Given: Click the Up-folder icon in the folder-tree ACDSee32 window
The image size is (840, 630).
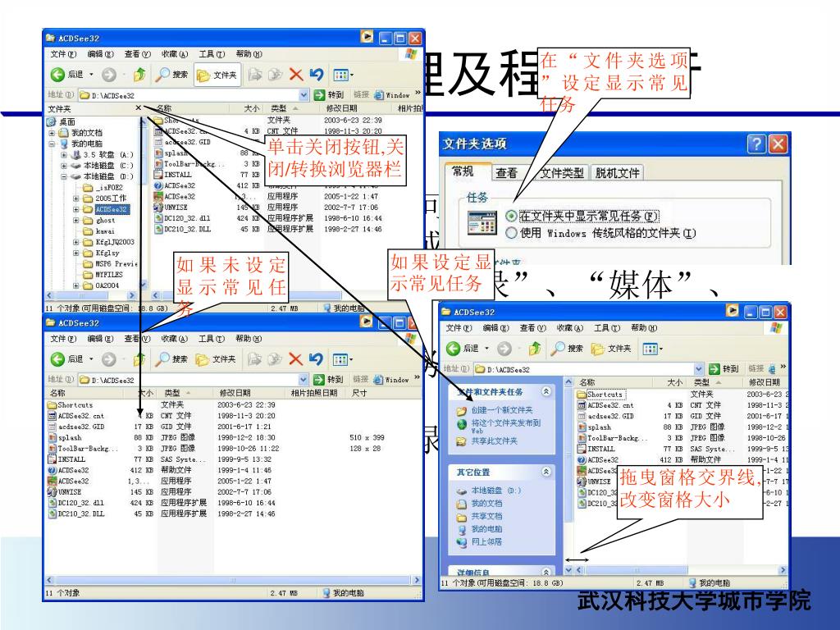Looking at the screenshot, I should (x=139, y=75).
